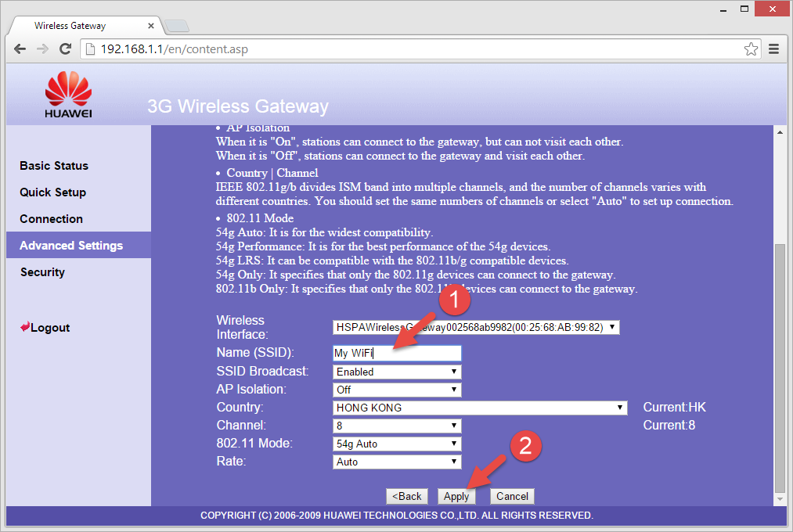Click the Current:HK status text
Screen dimensions: 793x532
[x=674, y=407]
